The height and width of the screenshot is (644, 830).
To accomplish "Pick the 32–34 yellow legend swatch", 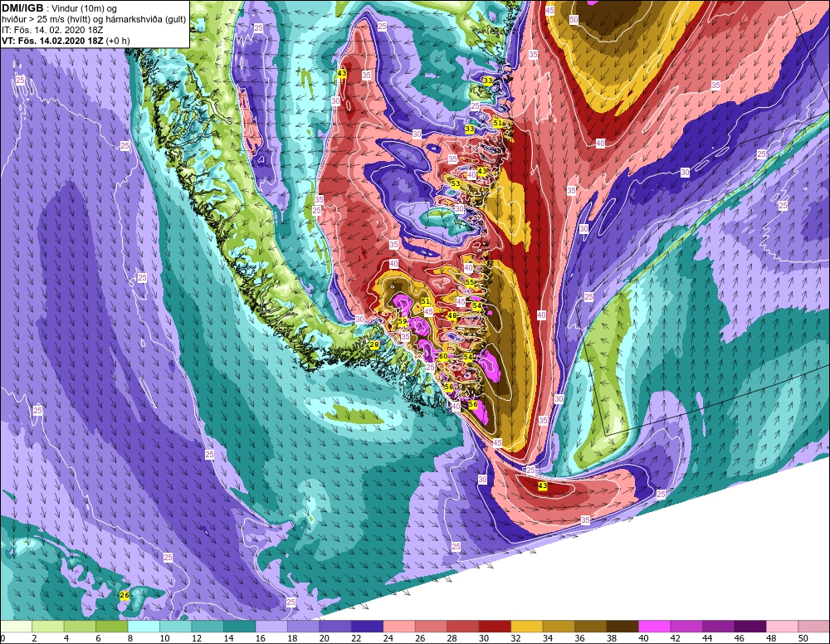I will 527,627.
